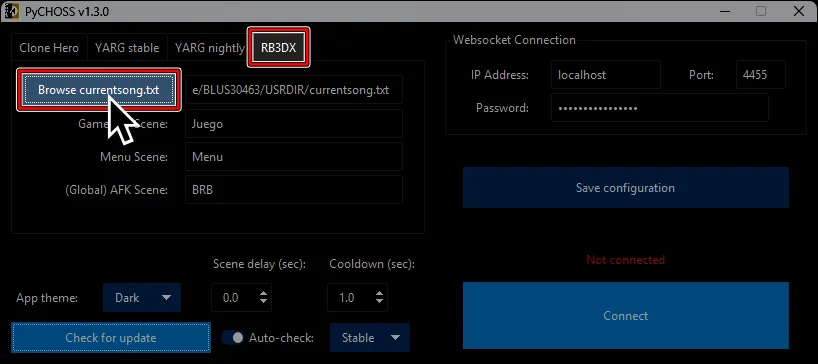Click the Port label
Viewport: 818px width, 364px height.
tap(701, 75)
